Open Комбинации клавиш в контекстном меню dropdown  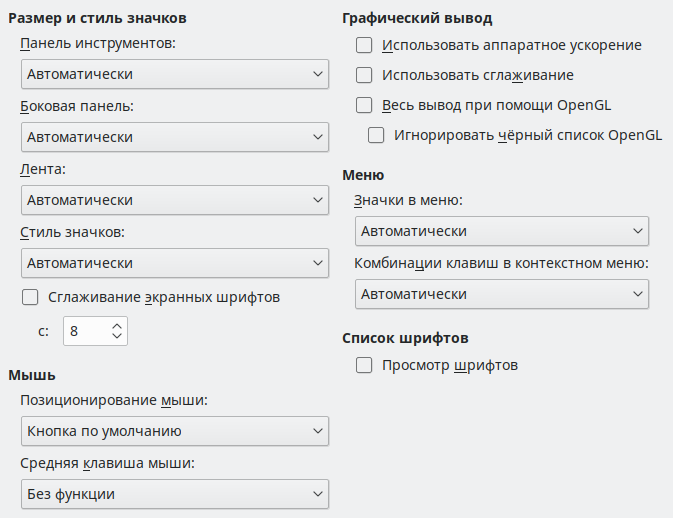pyautogui.click(x=501, y=295)
